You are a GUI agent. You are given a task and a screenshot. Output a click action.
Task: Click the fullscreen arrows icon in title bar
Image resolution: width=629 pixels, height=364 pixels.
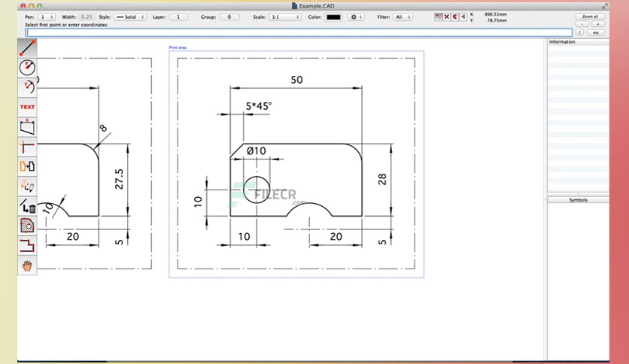(x=605, y=6)
